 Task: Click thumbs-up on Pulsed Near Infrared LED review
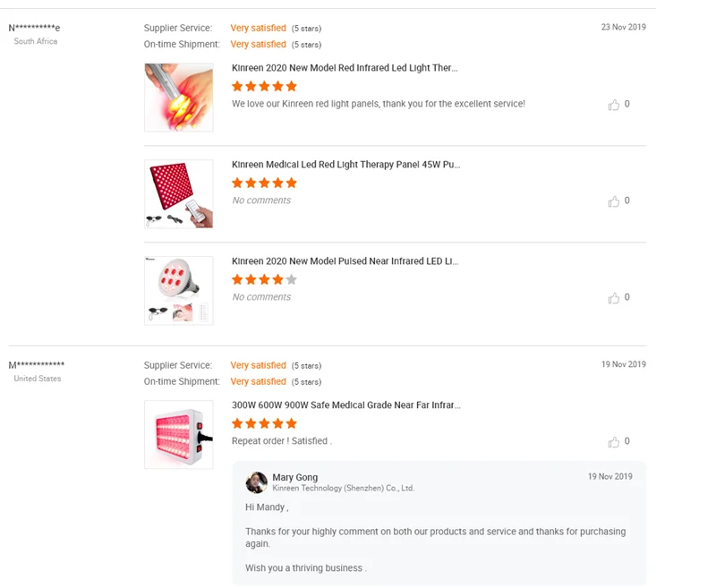pyautogui.click(x=614, y=298)
